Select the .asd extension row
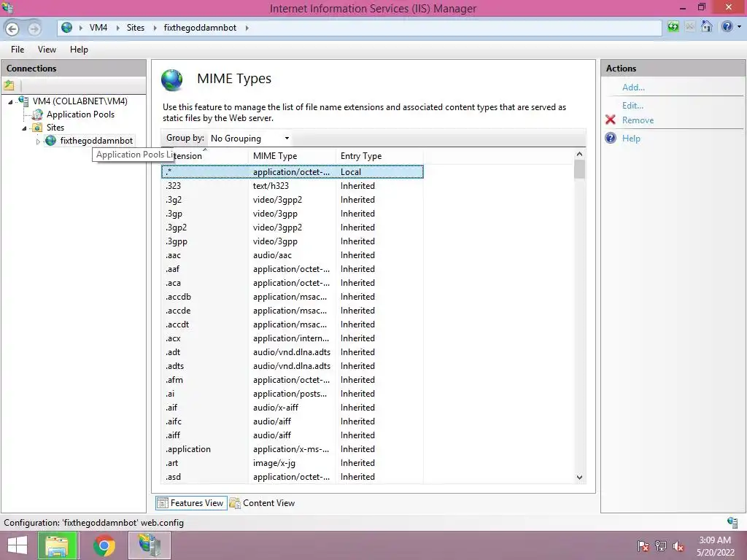The height and width of the screenshot is (560, 747). [293, 477]
